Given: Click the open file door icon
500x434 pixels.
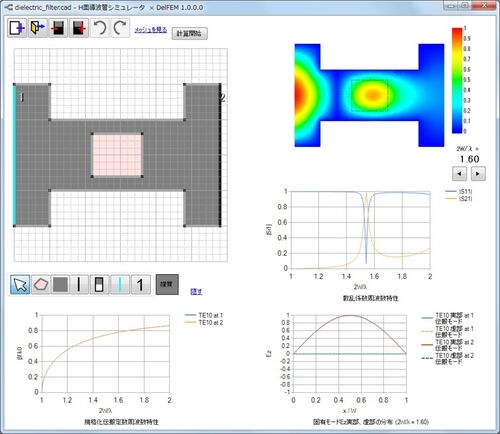Looking at the screenshot, I should click(x=37, y=28).
